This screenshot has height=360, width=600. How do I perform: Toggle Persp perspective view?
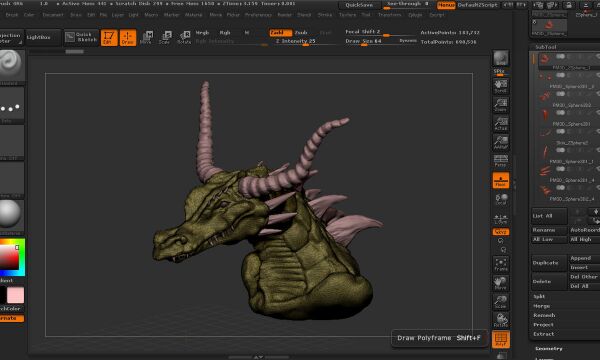[501, 161]
